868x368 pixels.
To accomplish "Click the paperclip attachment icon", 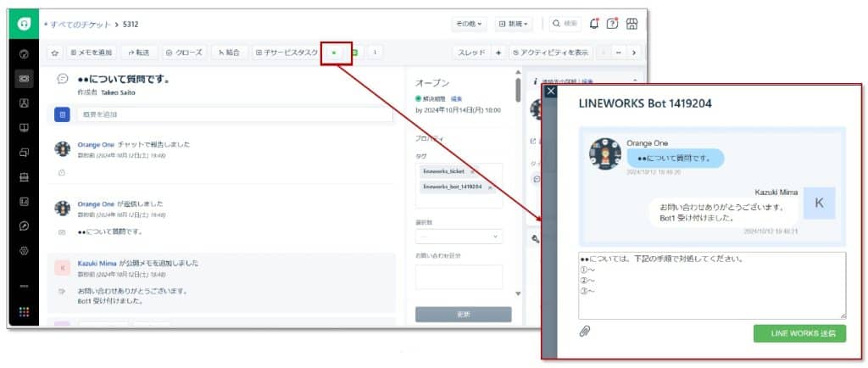I will 585,332.
